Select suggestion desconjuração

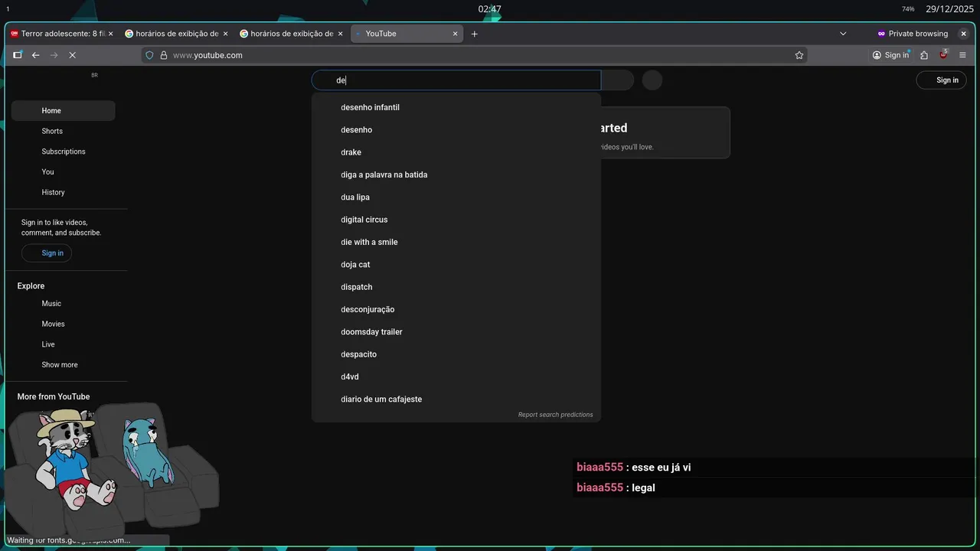coord(456,310)
